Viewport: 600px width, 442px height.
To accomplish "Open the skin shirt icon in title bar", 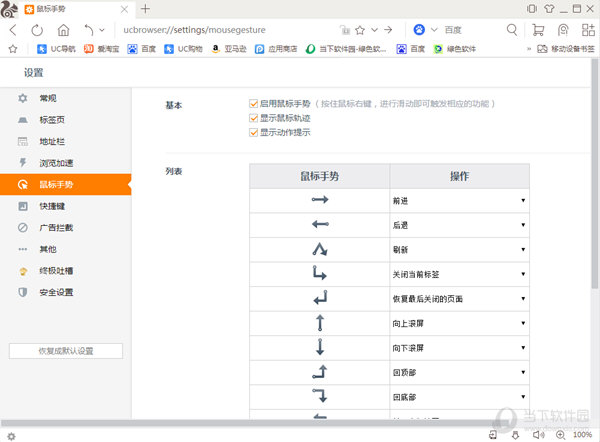I will [549, 8].
